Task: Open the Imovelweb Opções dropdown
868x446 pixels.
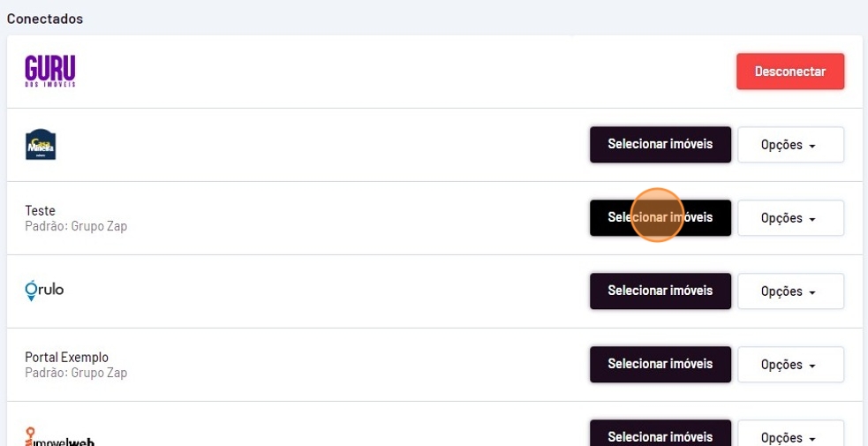Action: click(789, 435)
